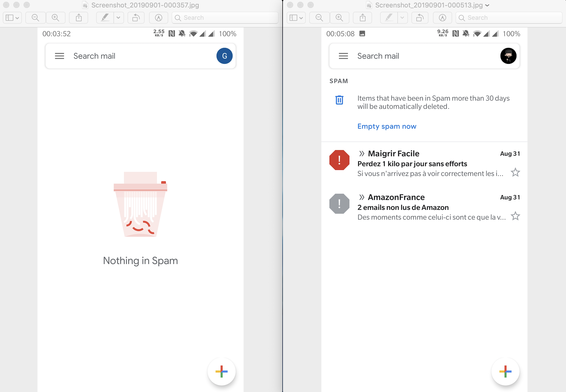Tap compose plus button in left screenshot
This screenshot has width=566, height=392.
point(222,371)
